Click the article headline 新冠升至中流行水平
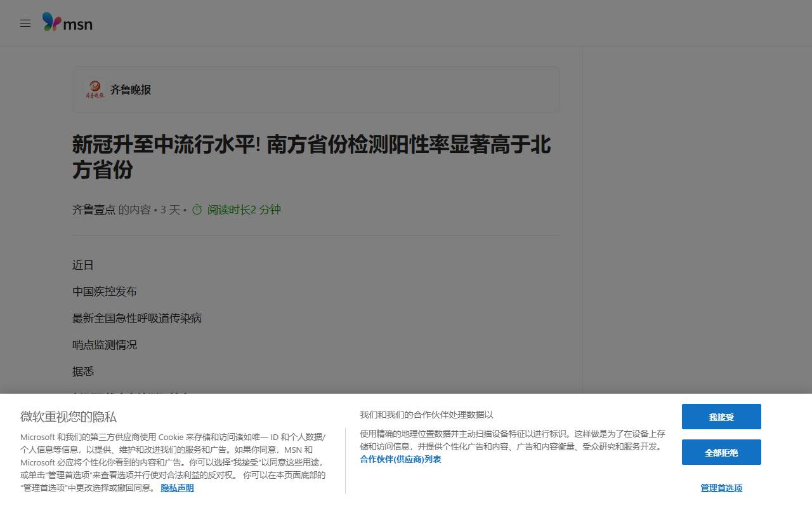The image size is (812, 508). 311,157
